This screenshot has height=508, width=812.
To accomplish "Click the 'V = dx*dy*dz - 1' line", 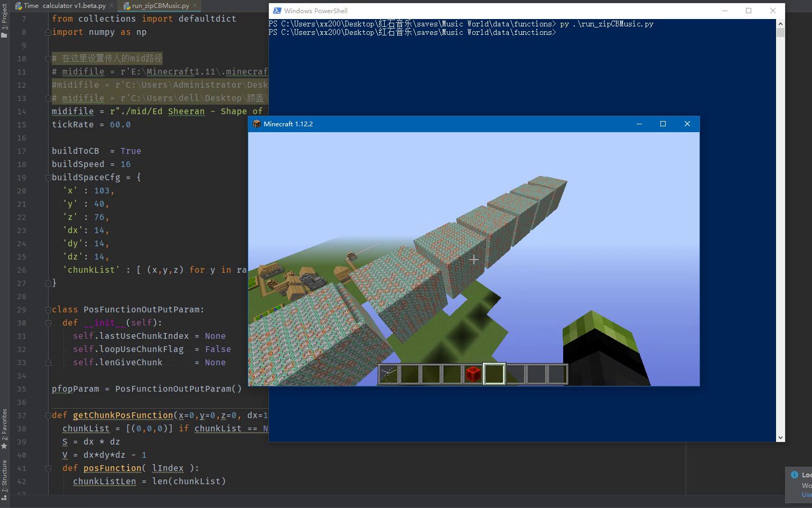I will [104, 455].
